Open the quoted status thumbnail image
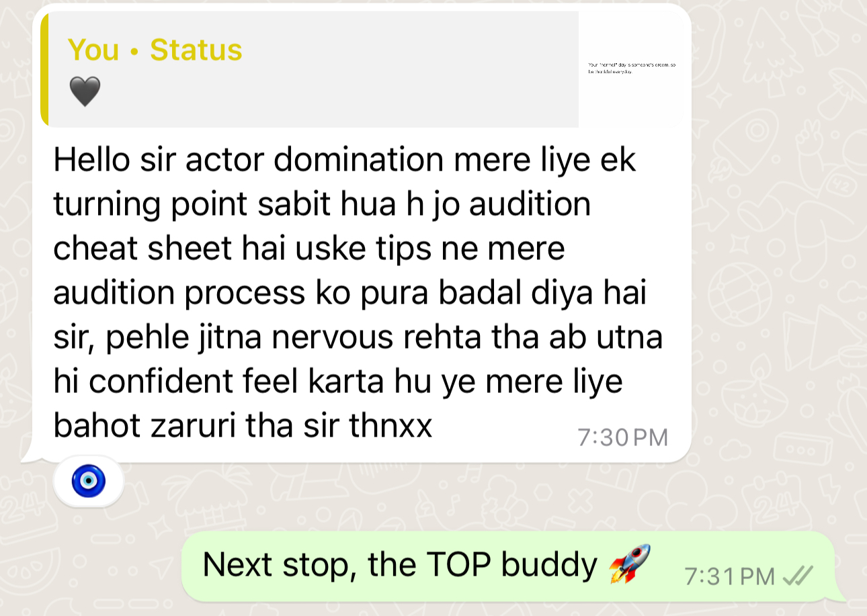The height and width of the screenshot is (616, 867). tap(631, 69)
